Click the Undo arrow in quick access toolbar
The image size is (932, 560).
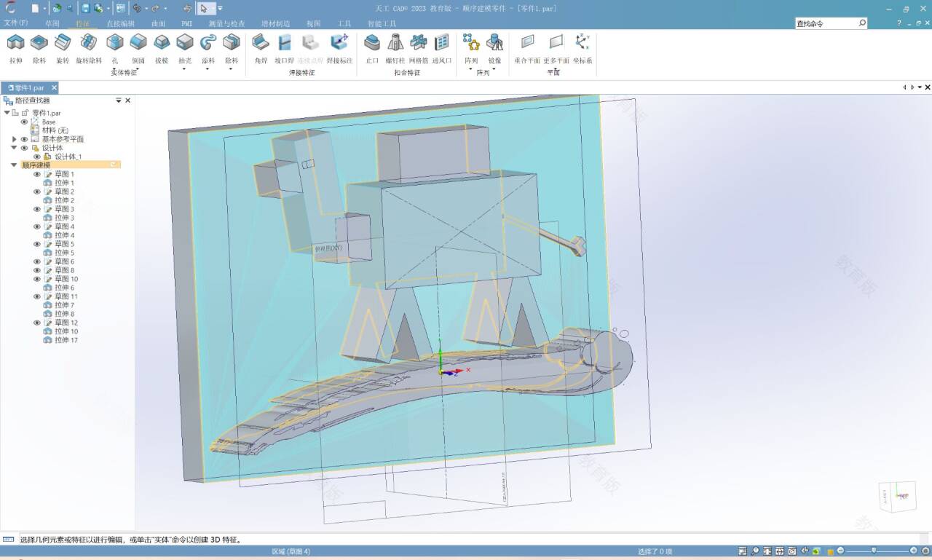coord(136,9)
